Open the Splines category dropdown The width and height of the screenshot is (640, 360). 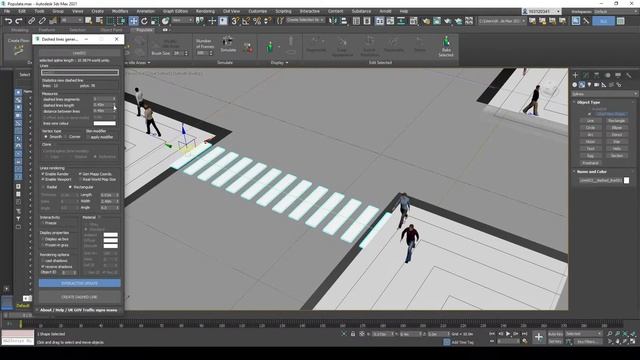pyautogui.click(x=604, y=94)
